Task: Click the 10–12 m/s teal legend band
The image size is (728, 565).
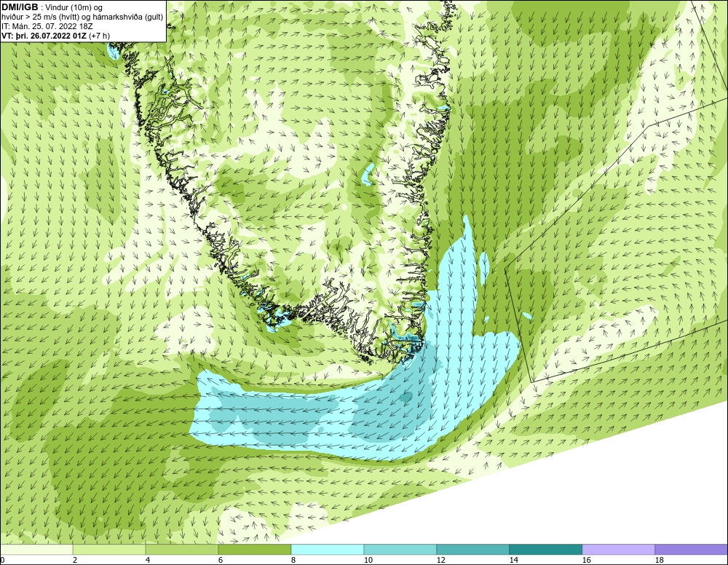Action: click(400, 550)
